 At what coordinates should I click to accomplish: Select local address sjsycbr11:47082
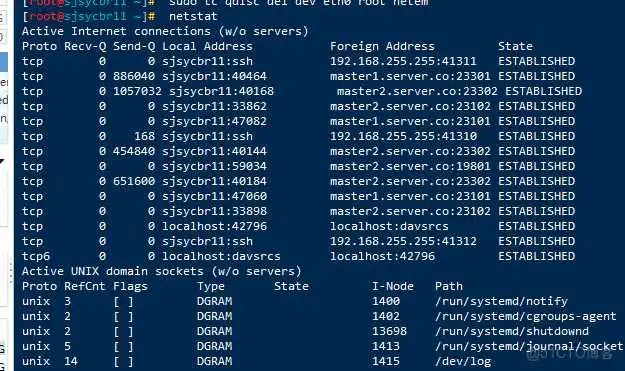(x=214, y=122)
